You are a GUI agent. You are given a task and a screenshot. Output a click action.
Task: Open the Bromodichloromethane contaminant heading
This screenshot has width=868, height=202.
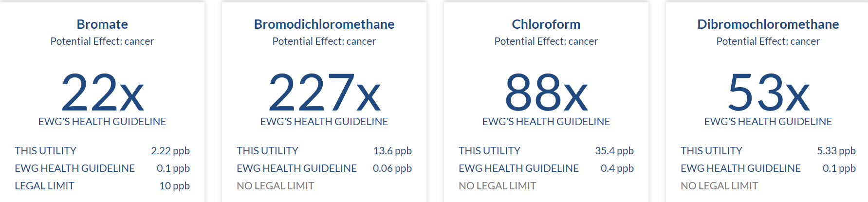[324, 24]
